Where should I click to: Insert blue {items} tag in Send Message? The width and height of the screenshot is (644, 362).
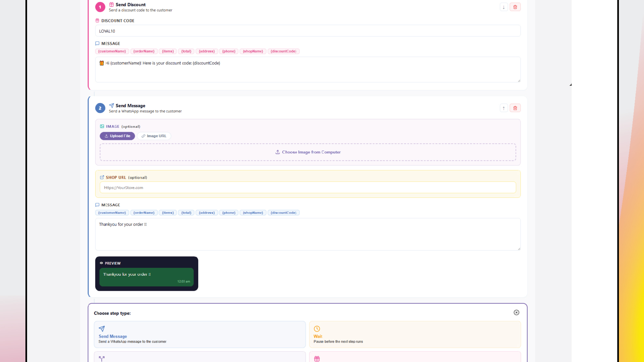pyautogui.click(x=168, y=213)
